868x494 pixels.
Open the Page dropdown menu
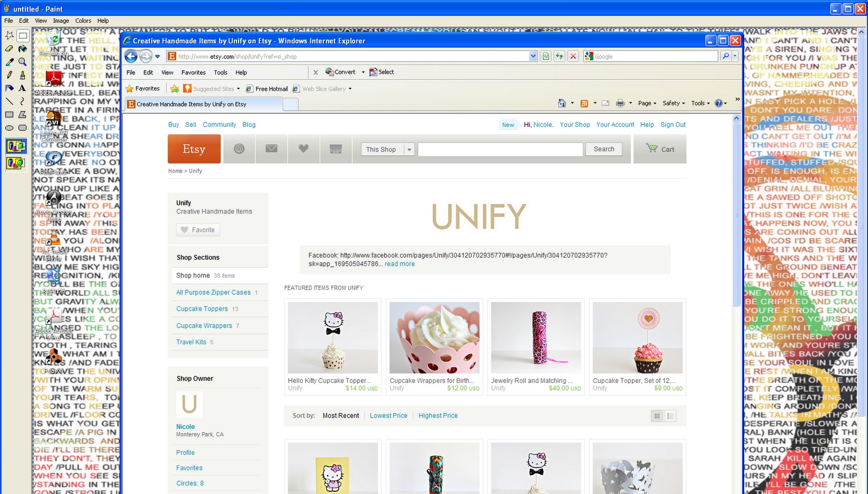tap(647, 103)
